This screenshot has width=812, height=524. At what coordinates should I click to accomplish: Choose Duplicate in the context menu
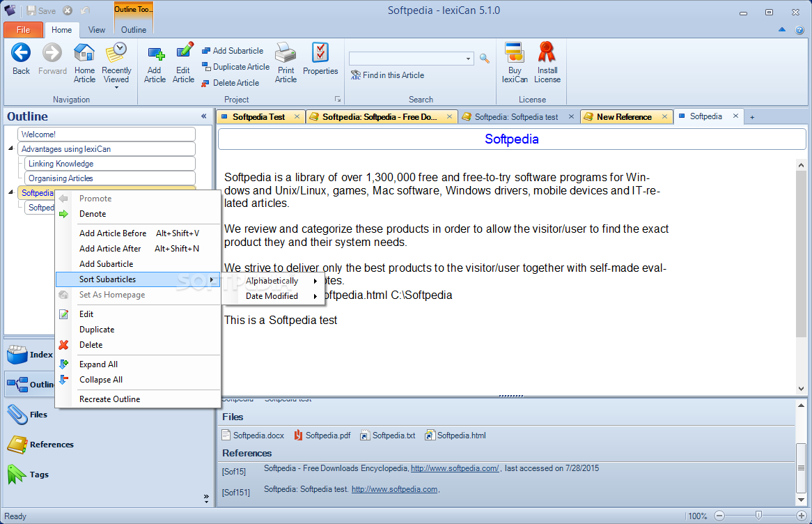tap(138, 330)
